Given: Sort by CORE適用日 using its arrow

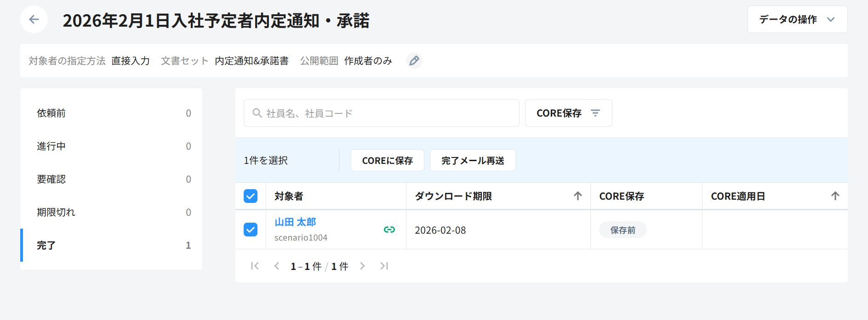Looking at the screenshot, I should click(835, 196).
